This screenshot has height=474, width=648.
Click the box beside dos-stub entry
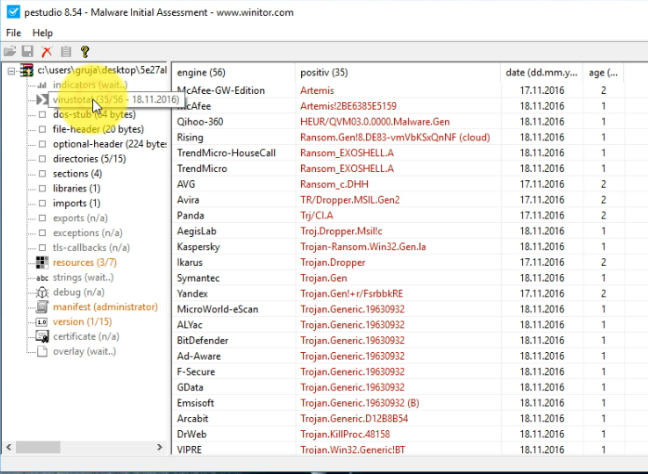tap(41, 114)
